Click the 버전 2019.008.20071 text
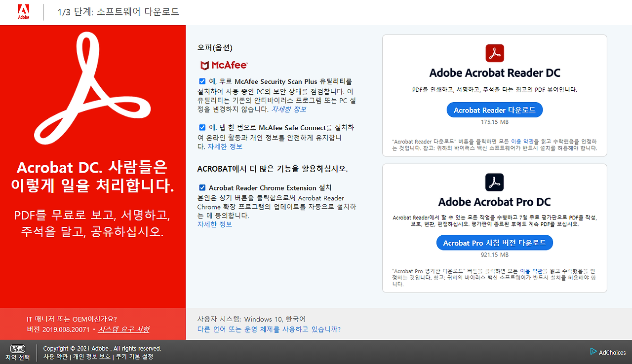The image size is (632, 364). (x=58, y=329)
